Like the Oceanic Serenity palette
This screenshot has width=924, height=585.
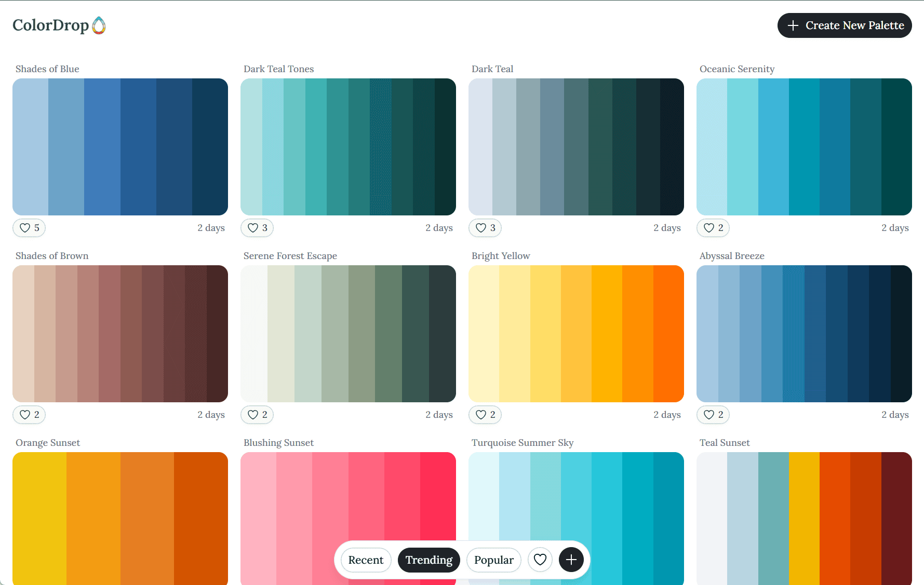[x=713, y=228]
